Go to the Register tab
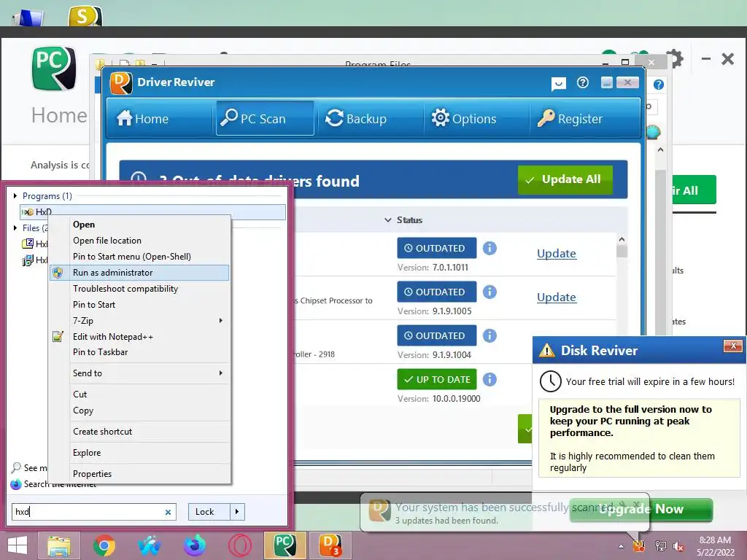The width and height of the screenshot is (747, 560). tap(570, 118)
